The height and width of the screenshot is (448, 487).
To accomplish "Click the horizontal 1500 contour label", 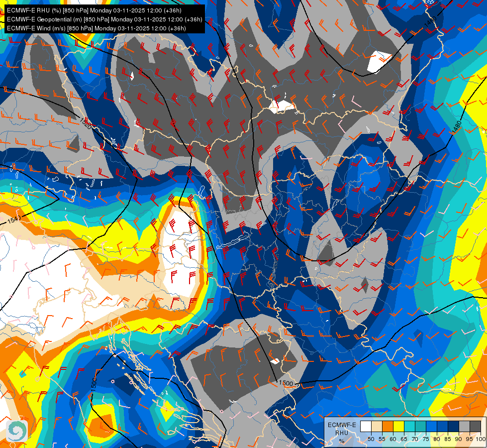I will (286, 383).
